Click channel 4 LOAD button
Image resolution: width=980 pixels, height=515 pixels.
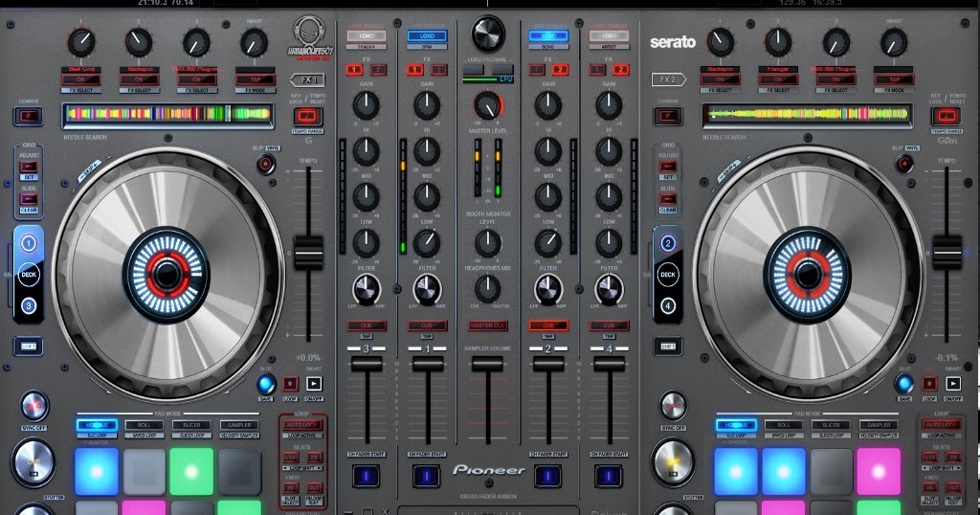coord(609,36)
